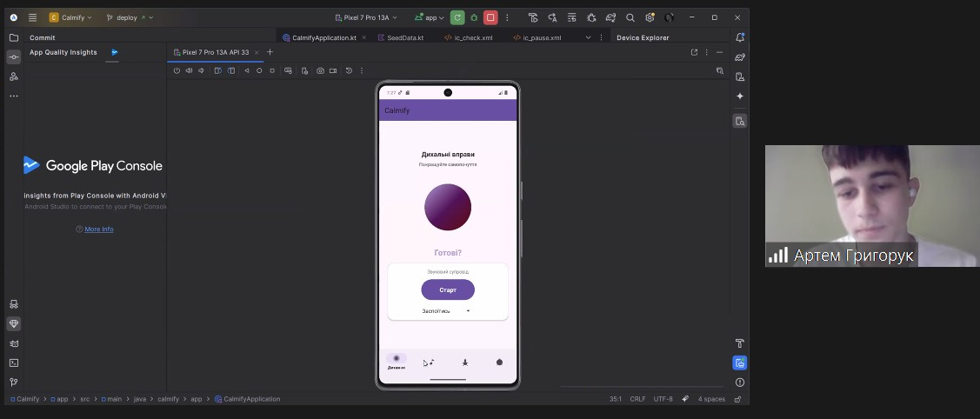Add a new device tab with plus
The height and width of the screenshot is (419, 980).
click(270, 52)
